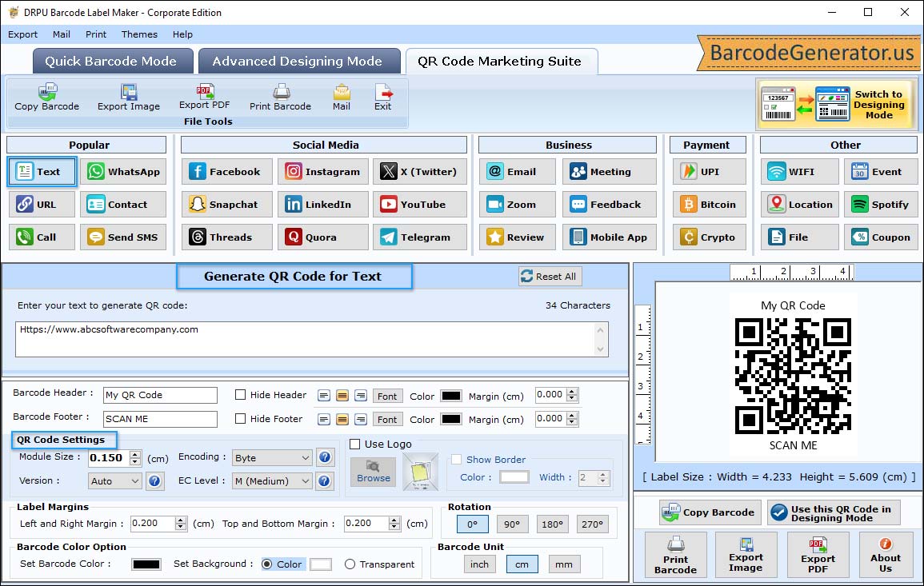Select the WhatsApp QR code type
Image resolution: width=924 pixels, height=586 pixels.
tap(123, 171)
